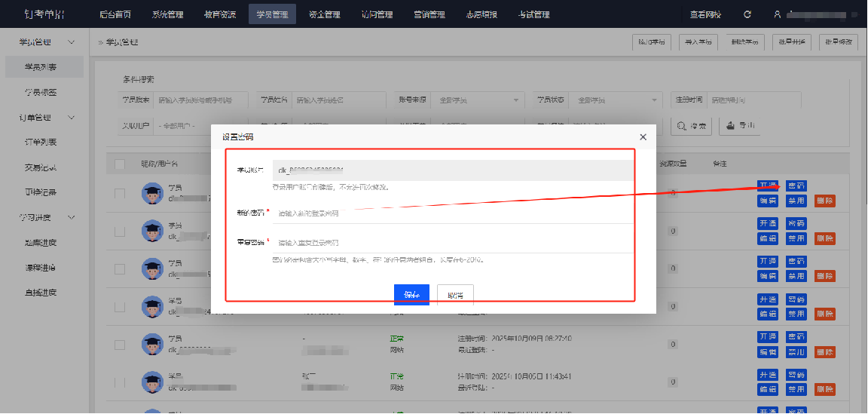Click the breadcrumb chevron beside 学员管理
868x414 pixels.
(x=99, y=42)
